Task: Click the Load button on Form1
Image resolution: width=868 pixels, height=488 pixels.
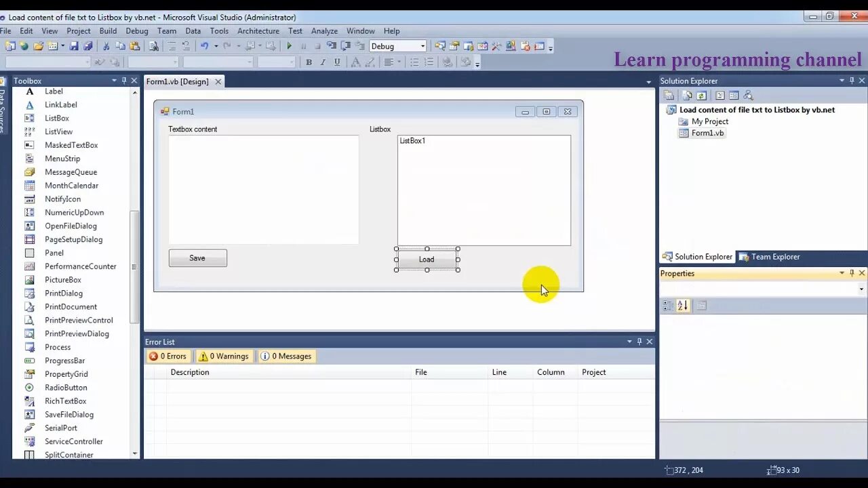Action: coord(427,260)
